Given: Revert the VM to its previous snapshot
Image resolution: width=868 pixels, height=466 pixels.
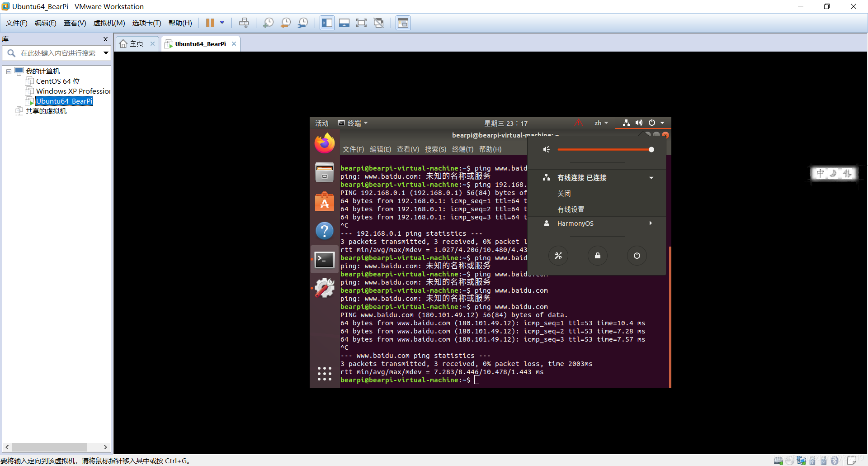Looking at the screenshot, I should click(285, 23).
